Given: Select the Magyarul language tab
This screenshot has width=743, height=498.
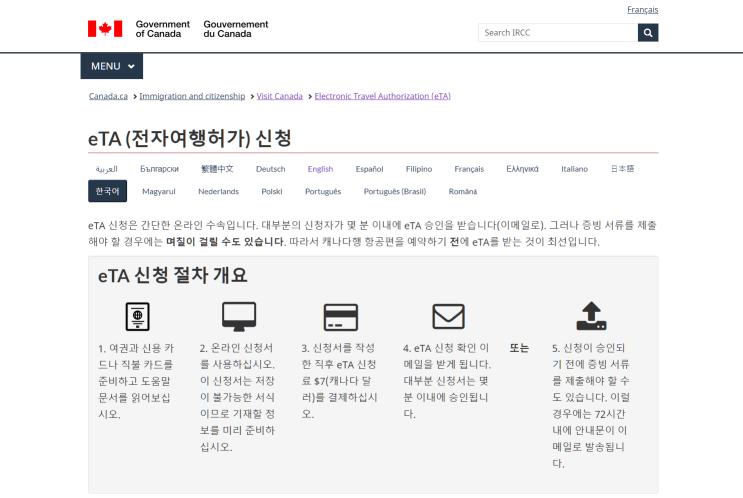Looking at the screenshot, I should coord(159,191).
